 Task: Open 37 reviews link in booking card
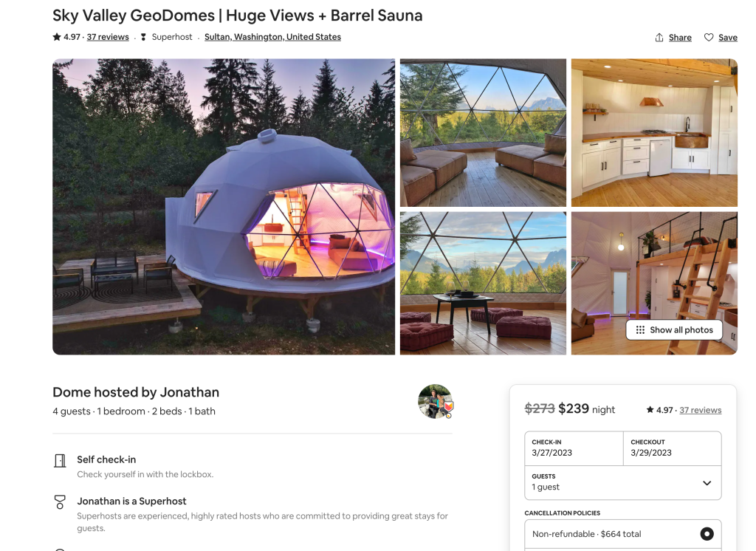pyautogui.click(x=700, y=410)
